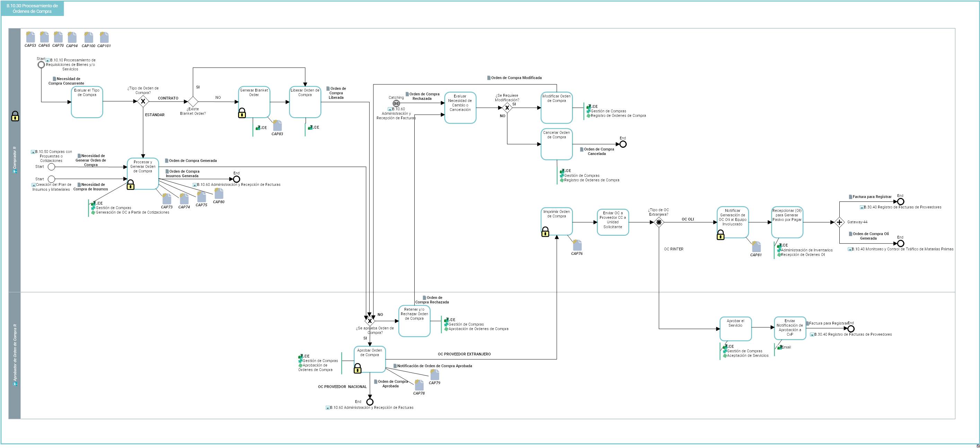Click the ¿Se aprueba Orden de Compra? gateway
The height and width of the screenshot is (448, 980).
[370, 321]
